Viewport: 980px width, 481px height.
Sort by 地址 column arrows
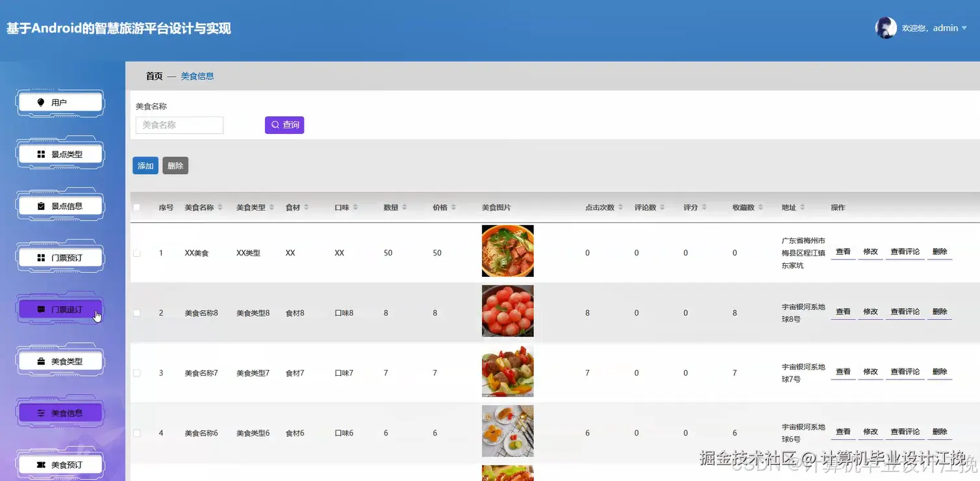click(802, 207)
